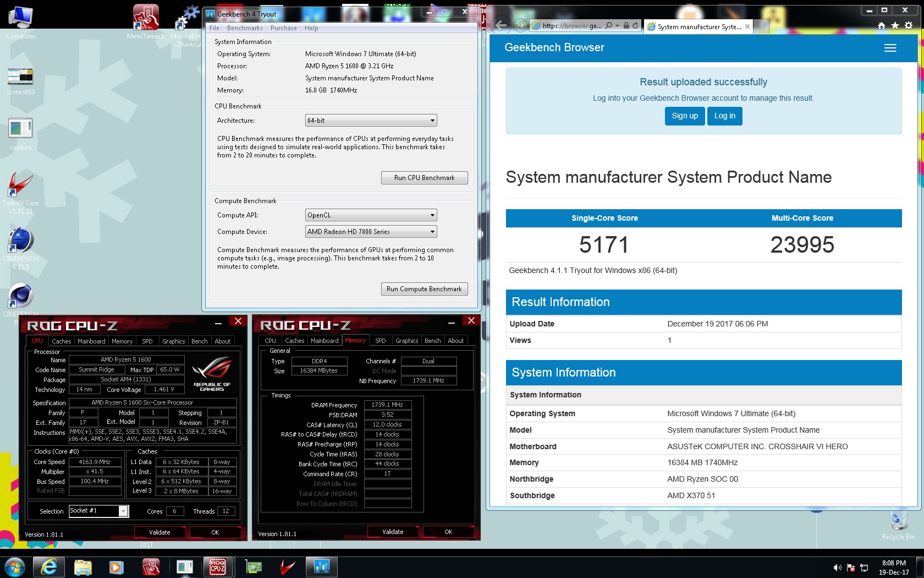
Task: Click the Windows Start orb
Action: tap(14, 566)
